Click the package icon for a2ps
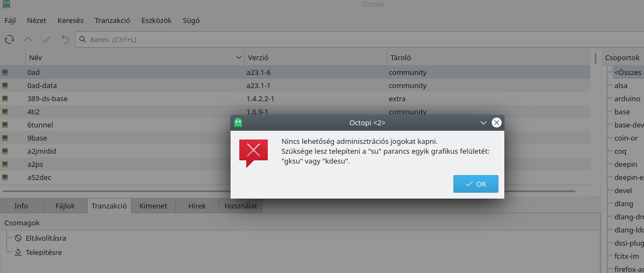Screen dimensions: 644x273 [5, 164]
